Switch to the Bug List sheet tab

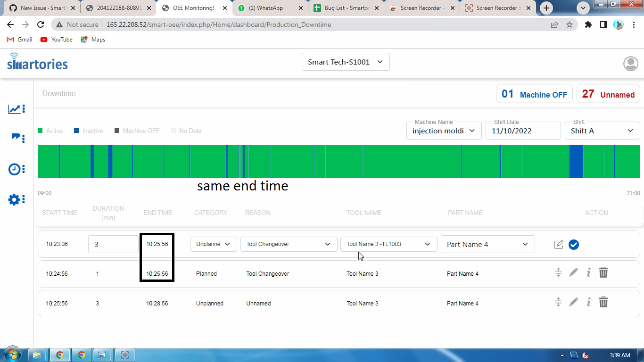pos(346,8)
